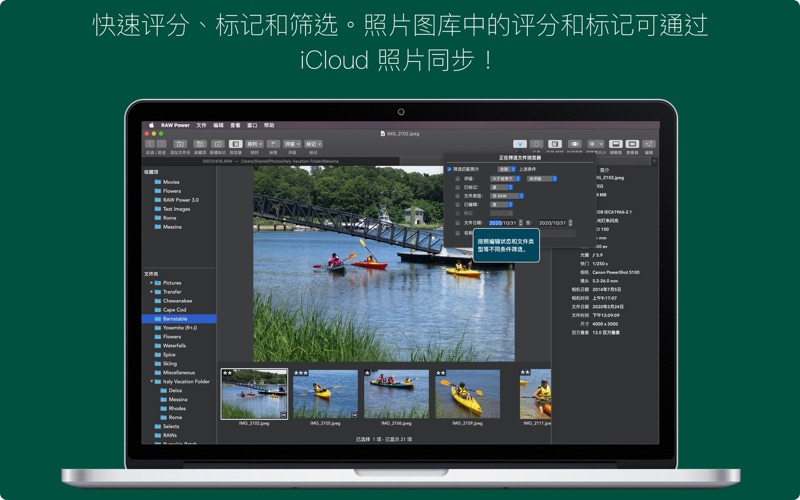The height and width of the screenshot is (500, 800).
Task: Open the 排列 sort dropdown in toolbar
Action: coord(254,144)
